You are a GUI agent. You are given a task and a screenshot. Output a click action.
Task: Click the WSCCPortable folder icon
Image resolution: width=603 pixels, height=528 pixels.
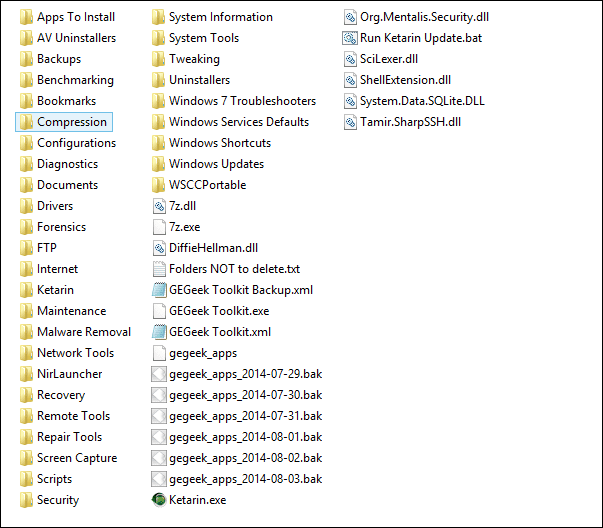coord(158,185)
